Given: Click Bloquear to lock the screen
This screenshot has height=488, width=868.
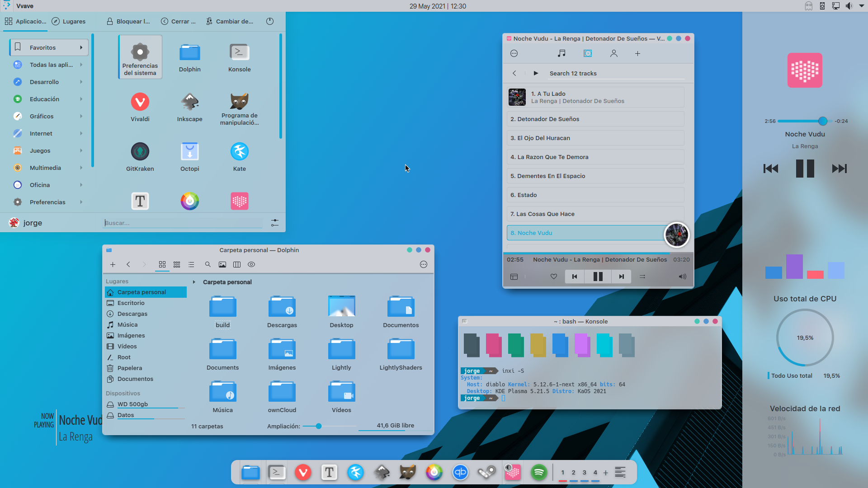Looking at the screenshot, I should [x=128, y=21].
